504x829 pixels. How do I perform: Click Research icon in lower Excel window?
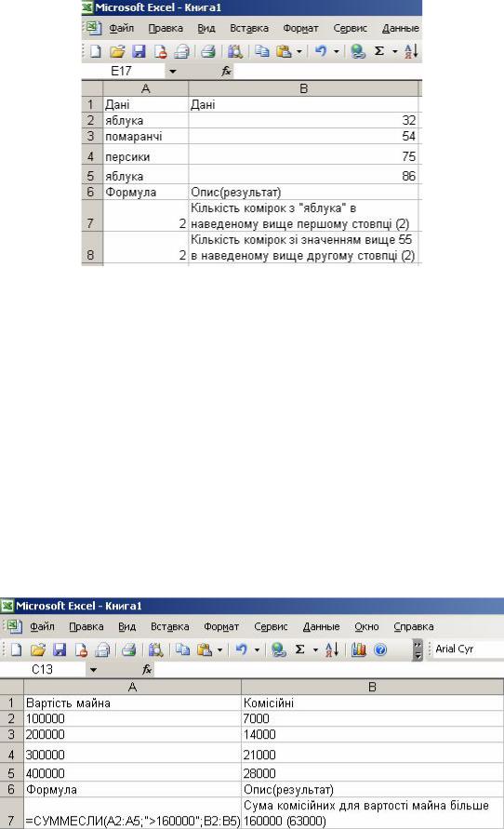(156, 649)
